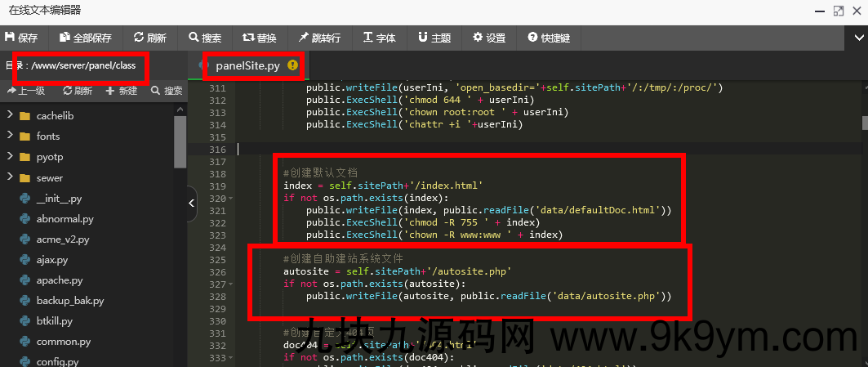Show Shortcuts (快捷键) help
This screenshot has height=367, width=868.
pos(549,38)
